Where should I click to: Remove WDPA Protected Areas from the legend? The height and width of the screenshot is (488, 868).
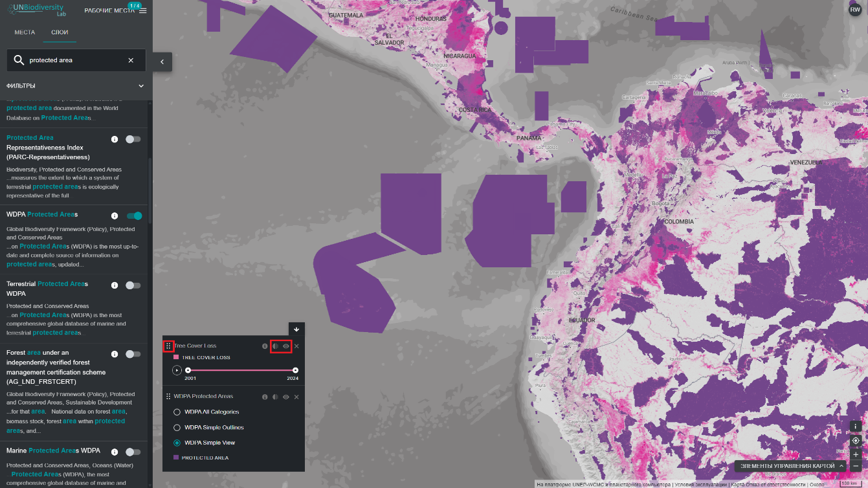point(296,397)
